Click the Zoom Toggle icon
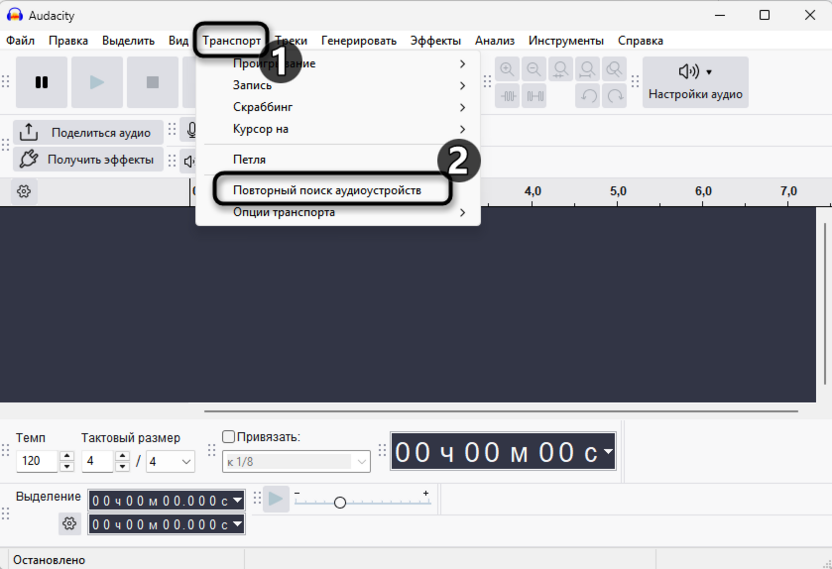The height and width of the screenshot is (569, 832). coord(614,70)
